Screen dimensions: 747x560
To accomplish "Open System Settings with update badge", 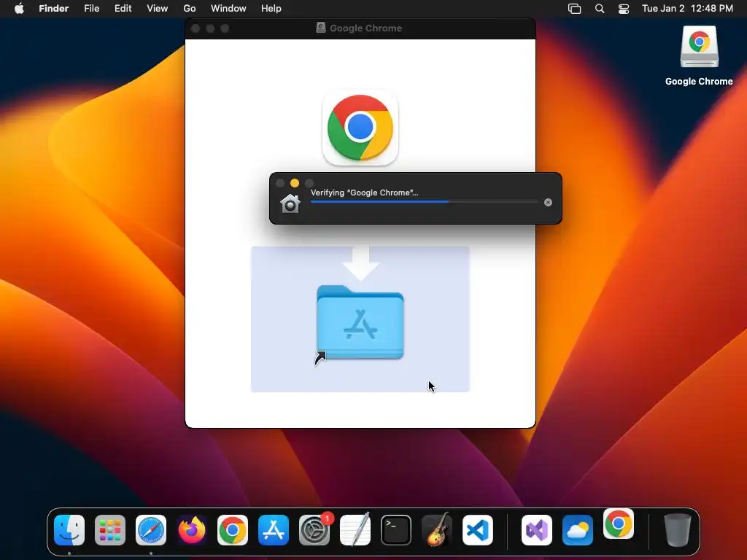I will [314, 530].
